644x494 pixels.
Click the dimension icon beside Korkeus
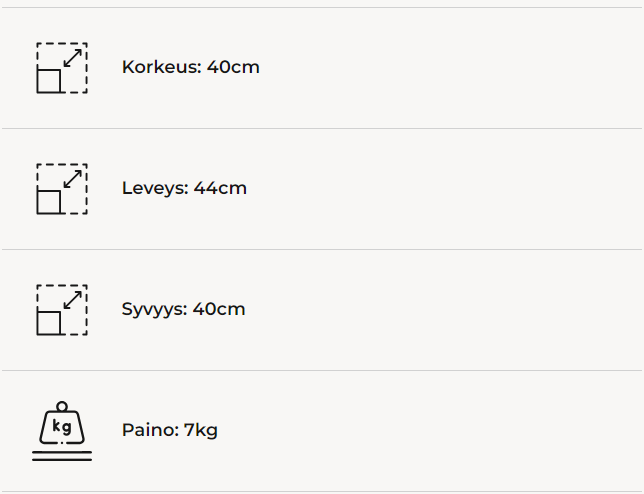[x=62, y=68]
